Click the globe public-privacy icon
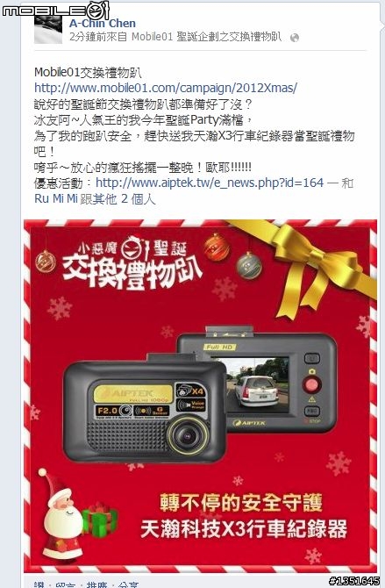Viewport: 385px width, 588px height. [295, 38]
